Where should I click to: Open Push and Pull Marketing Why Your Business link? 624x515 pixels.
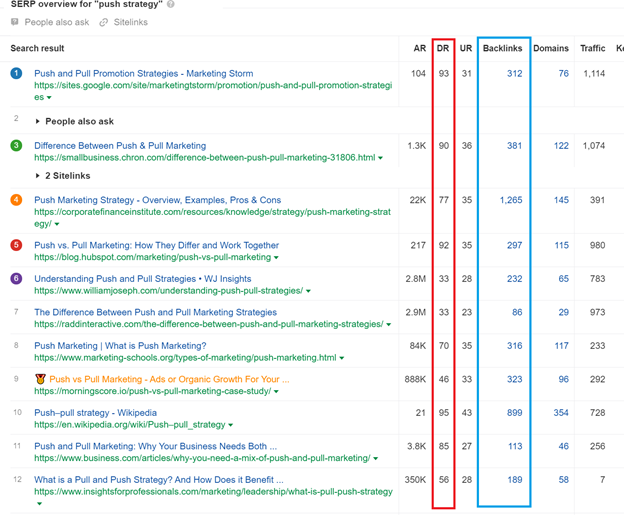[x=156, y=446]
